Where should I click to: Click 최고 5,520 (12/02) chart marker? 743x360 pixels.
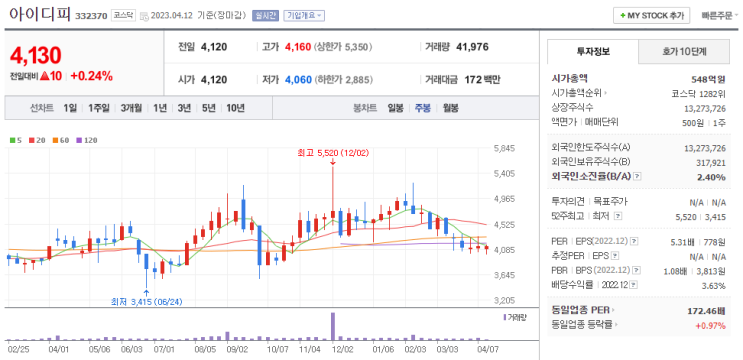[333, 153]
